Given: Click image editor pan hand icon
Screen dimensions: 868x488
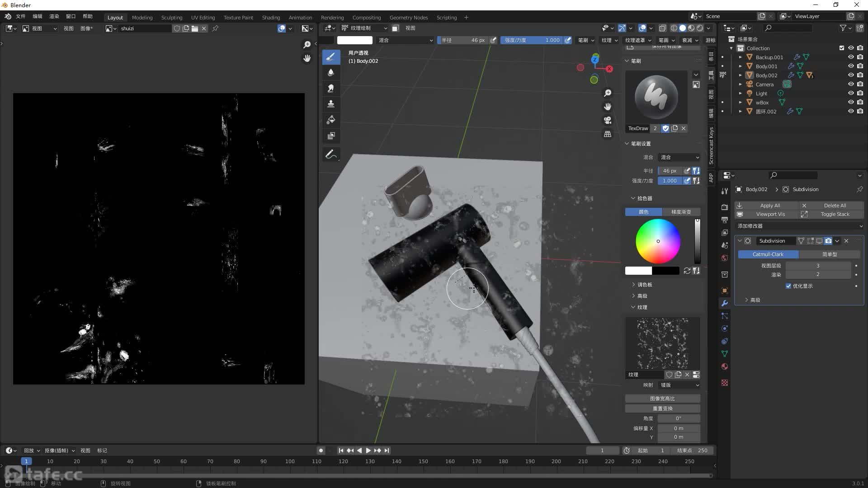Looking at the screenshot, I should coord(307,58).
